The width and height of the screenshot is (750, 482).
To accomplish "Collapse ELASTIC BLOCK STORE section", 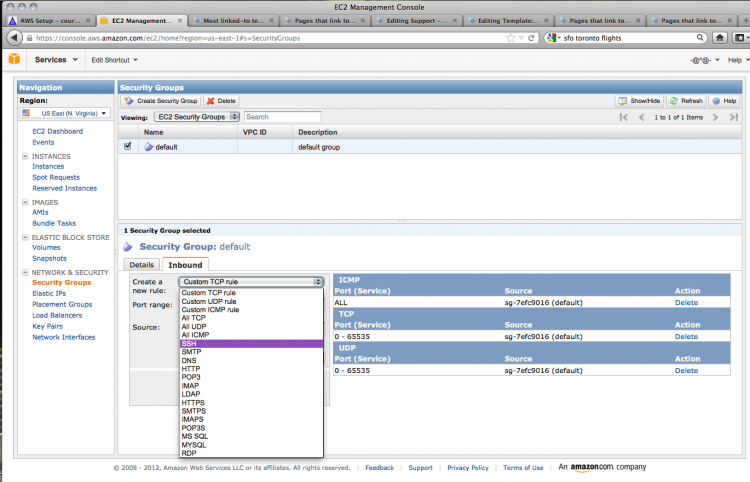I will coord(25,237).
